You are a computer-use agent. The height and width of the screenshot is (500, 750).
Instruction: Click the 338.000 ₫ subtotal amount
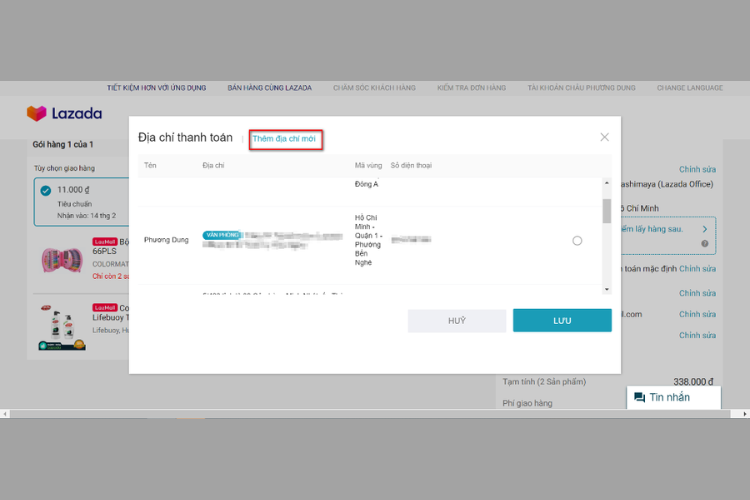(693, 382)
